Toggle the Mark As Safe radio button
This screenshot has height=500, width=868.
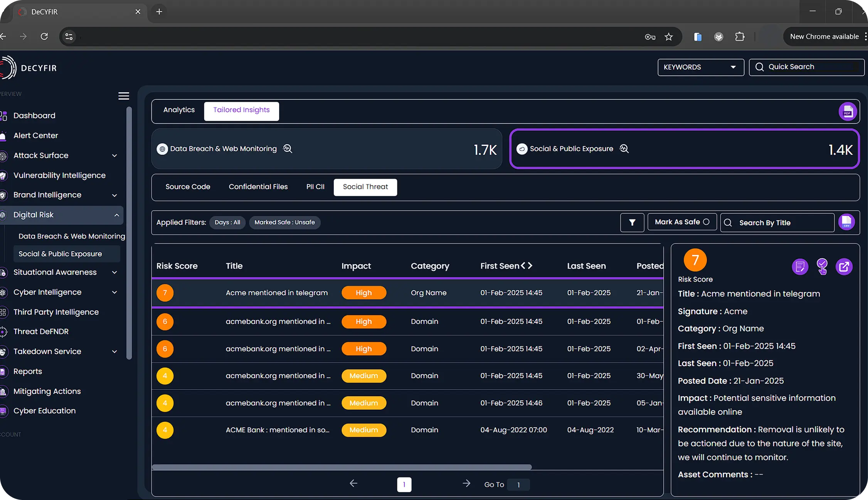(x=706, y=222)
